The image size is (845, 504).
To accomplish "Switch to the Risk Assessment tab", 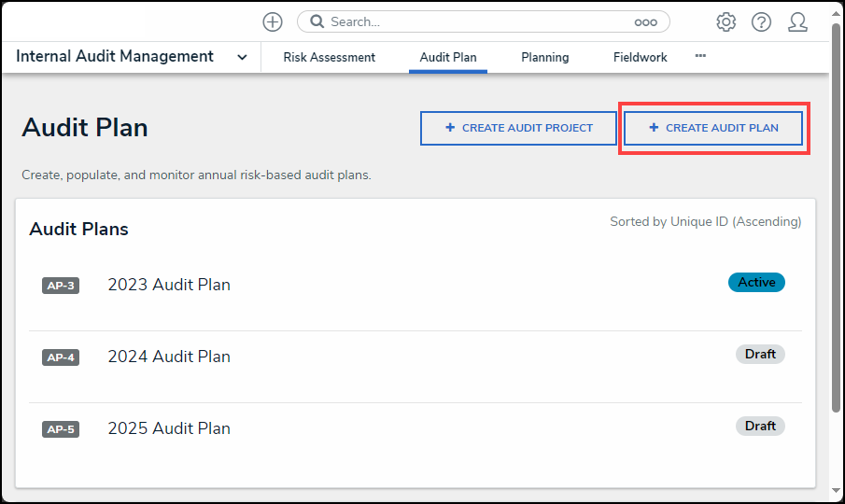I will (x=329, y=57).
